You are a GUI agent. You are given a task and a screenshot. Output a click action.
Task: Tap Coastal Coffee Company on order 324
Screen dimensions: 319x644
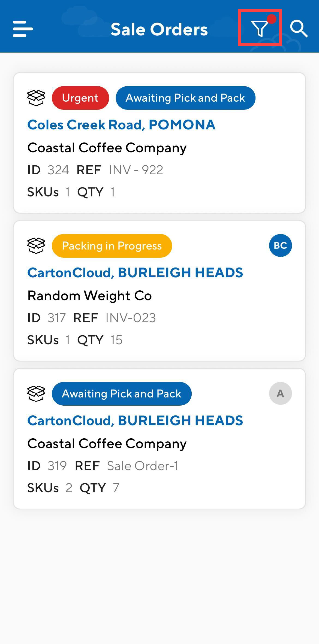tap(107, 148)
